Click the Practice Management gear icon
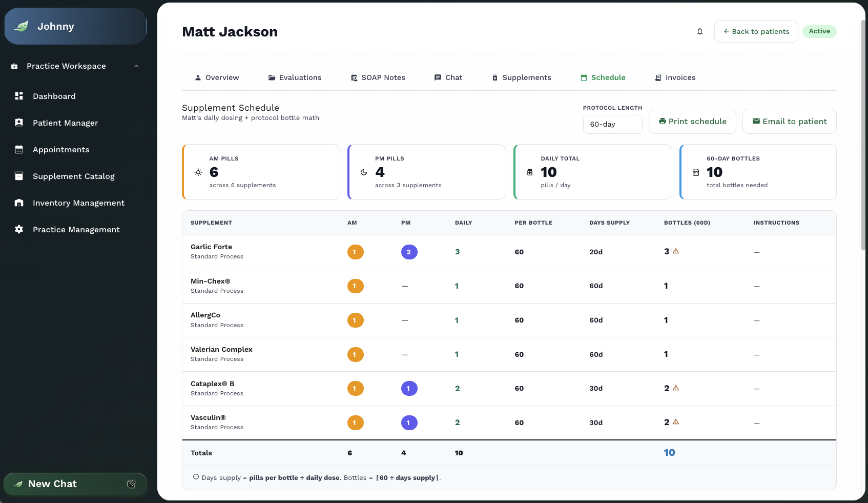Screen dimensions: 868x503 point(19,229)
